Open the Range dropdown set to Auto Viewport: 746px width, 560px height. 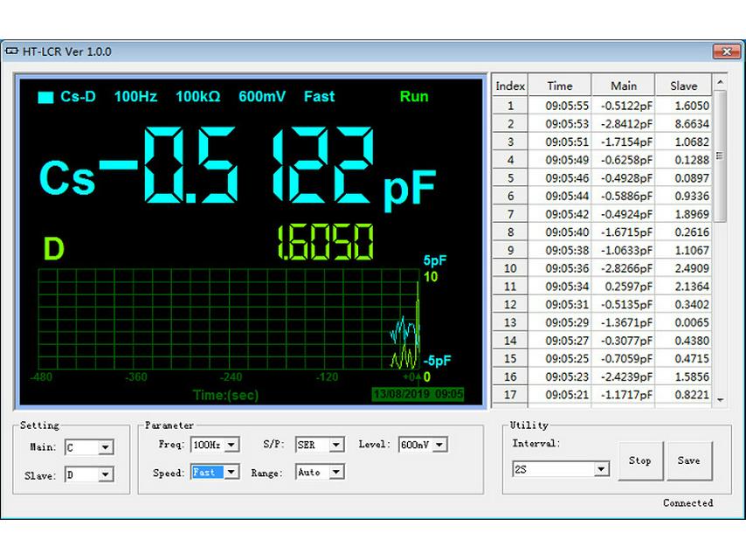(x=335, y=472)
